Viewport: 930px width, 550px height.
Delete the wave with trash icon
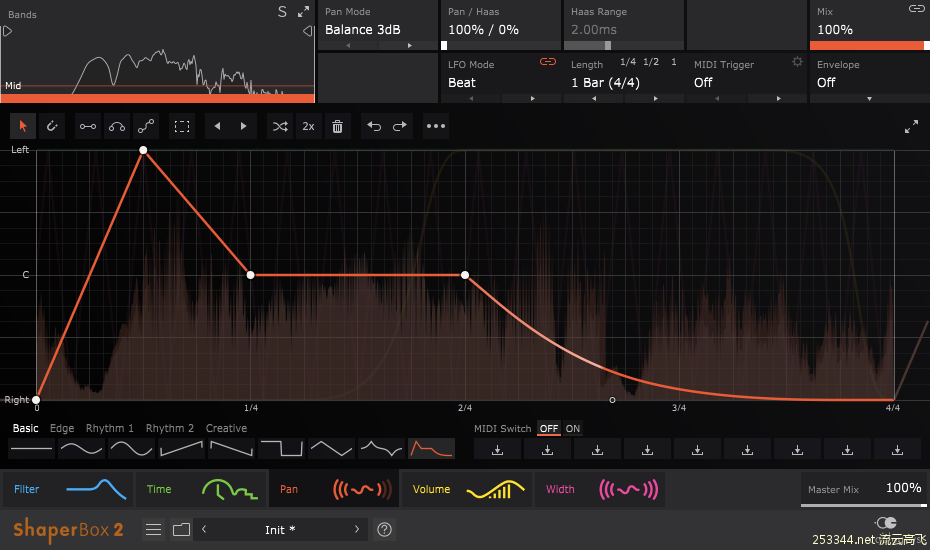coord(337,126)
